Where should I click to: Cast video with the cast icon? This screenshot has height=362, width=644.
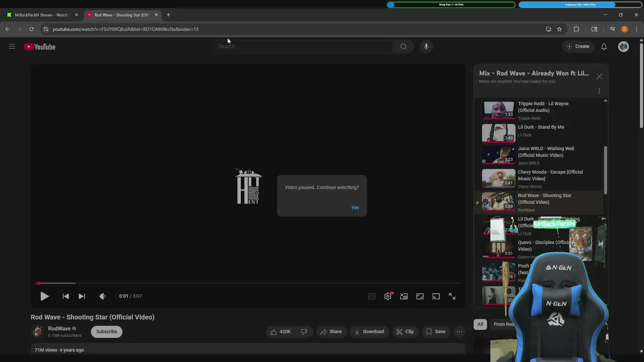pyautogui.click(x=436, y=296)
